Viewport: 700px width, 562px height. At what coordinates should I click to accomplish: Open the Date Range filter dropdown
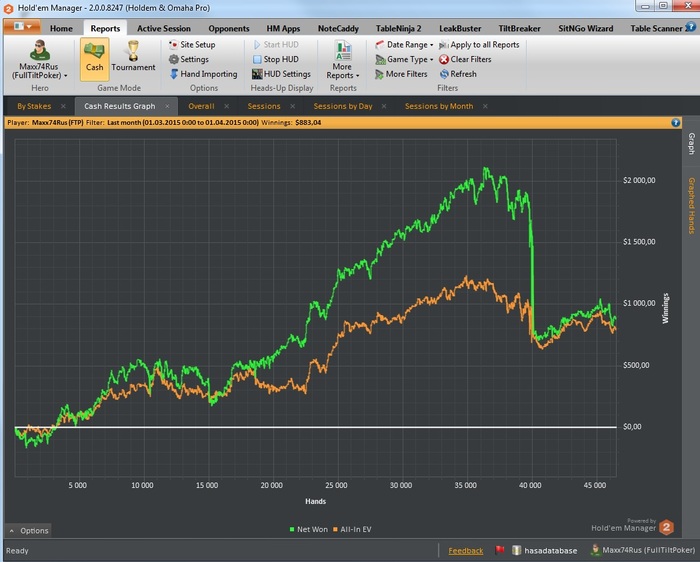point(404,45)
